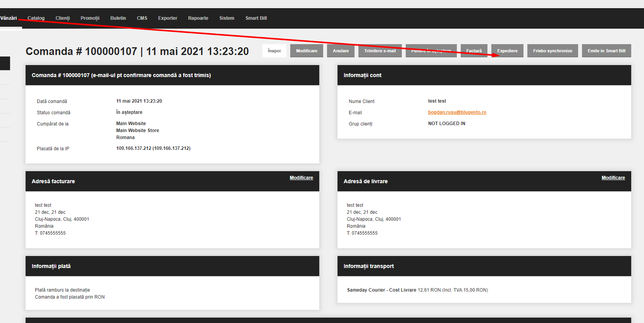Click Emite in Smart Bill button
Image resolution: width=644 pixels, height=323 pixels.
tap(606, 51)
